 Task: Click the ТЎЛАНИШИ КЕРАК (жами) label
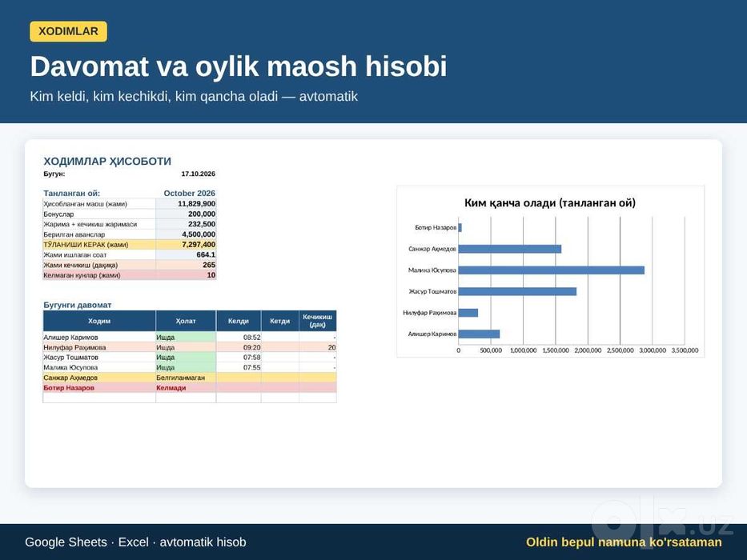tap(86, 244)
